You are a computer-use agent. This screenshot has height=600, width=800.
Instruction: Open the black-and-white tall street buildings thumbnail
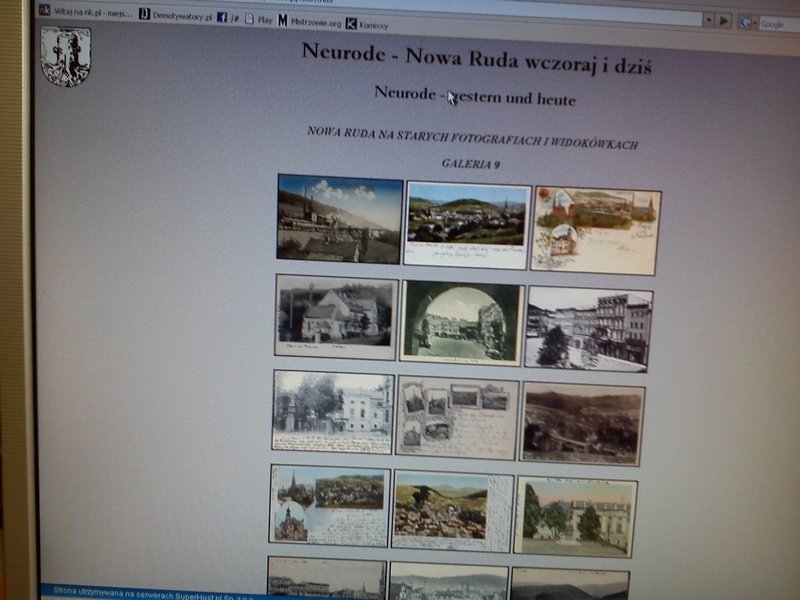(x=588, y=330)
